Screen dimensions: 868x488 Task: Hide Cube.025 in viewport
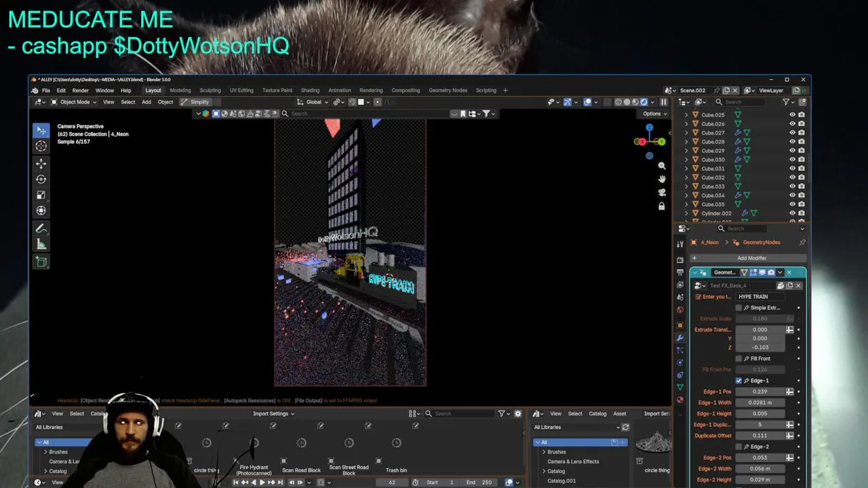tap(792, 115)
